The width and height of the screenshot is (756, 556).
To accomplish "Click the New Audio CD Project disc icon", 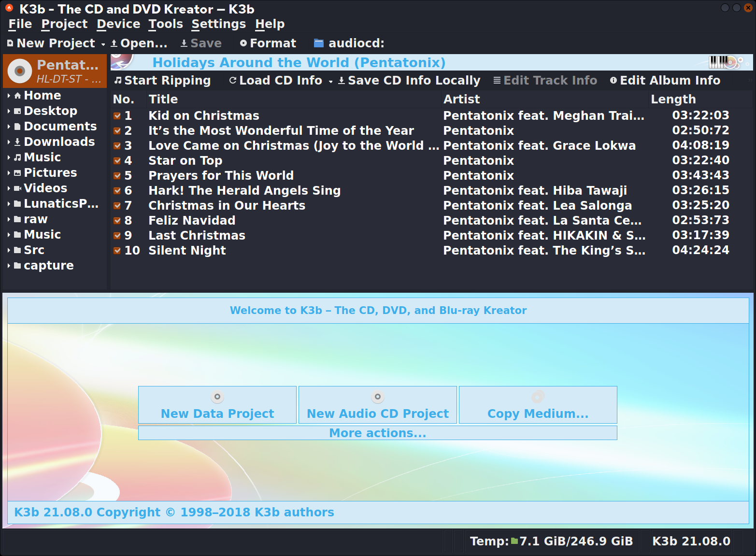I will click(x=378, y=397).
